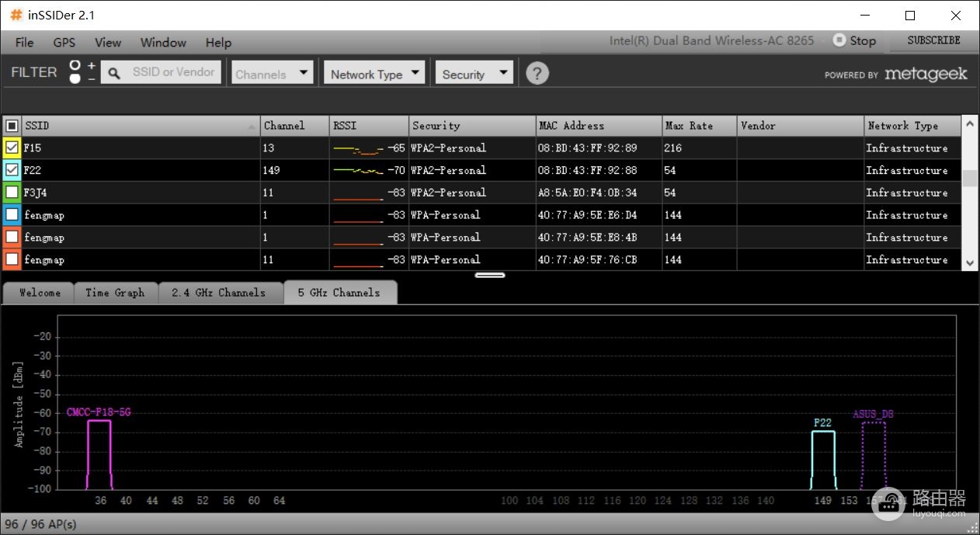Click the SUBSCRIBE button
The image size is (980, 535).
click(x=933, y=40)
